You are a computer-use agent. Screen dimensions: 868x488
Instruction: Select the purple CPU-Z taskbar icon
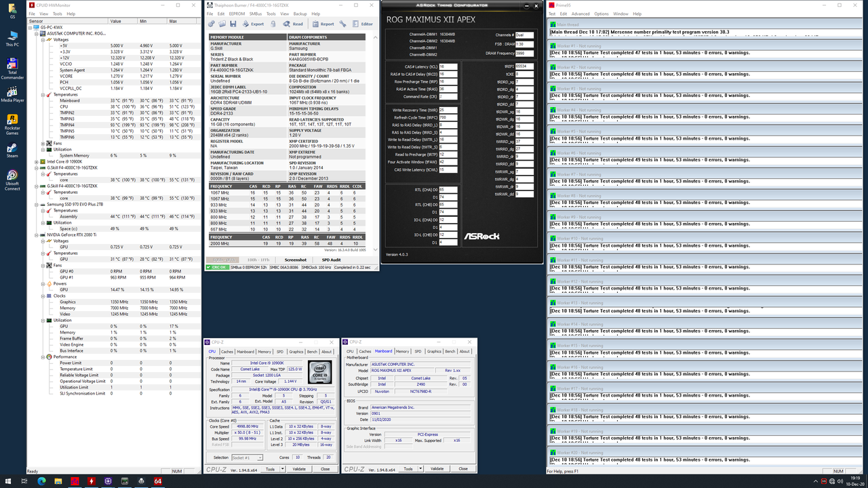coord(108,481)
